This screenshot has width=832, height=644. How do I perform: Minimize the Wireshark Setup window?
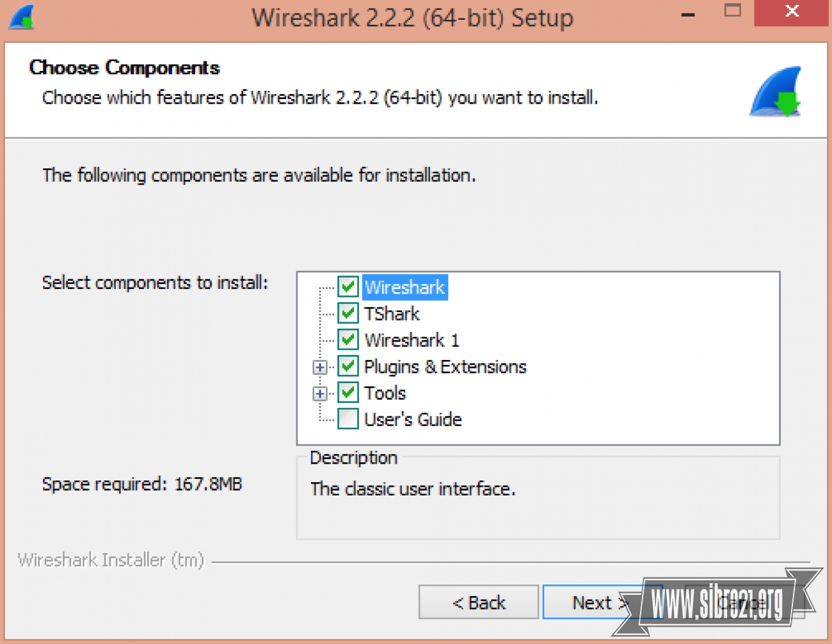(x=688, y=14)
